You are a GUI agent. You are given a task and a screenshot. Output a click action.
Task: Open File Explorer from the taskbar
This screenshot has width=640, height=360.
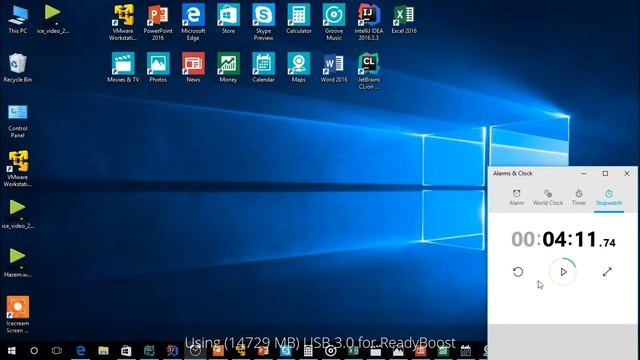(103, 351)
